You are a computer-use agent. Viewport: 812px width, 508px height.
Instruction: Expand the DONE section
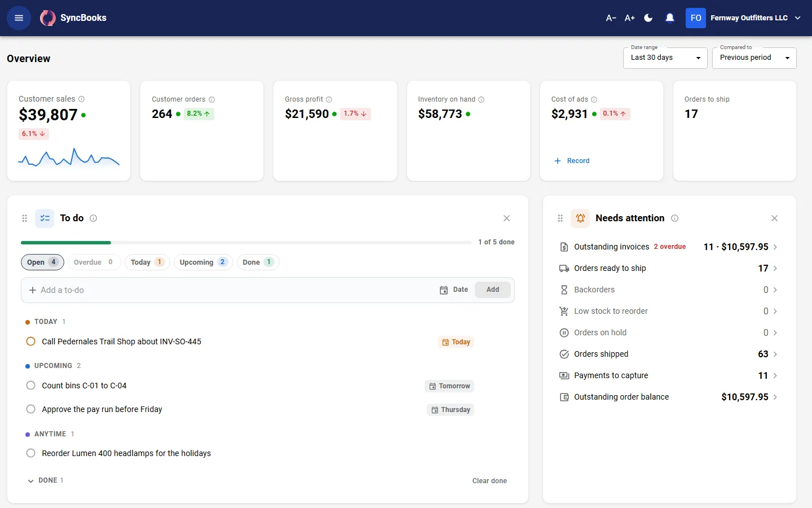pos(45,481)
